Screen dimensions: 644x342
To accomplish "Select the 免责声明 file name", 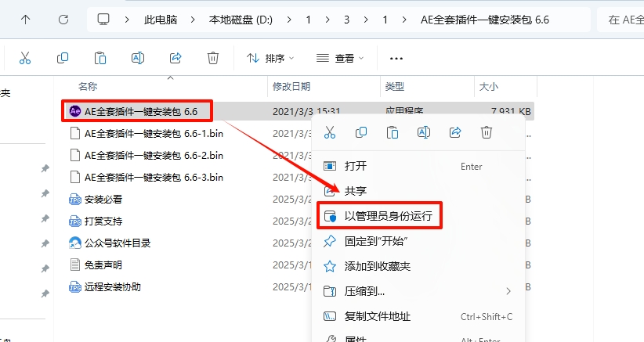I will pyautogui.click(x=103, y=265).
